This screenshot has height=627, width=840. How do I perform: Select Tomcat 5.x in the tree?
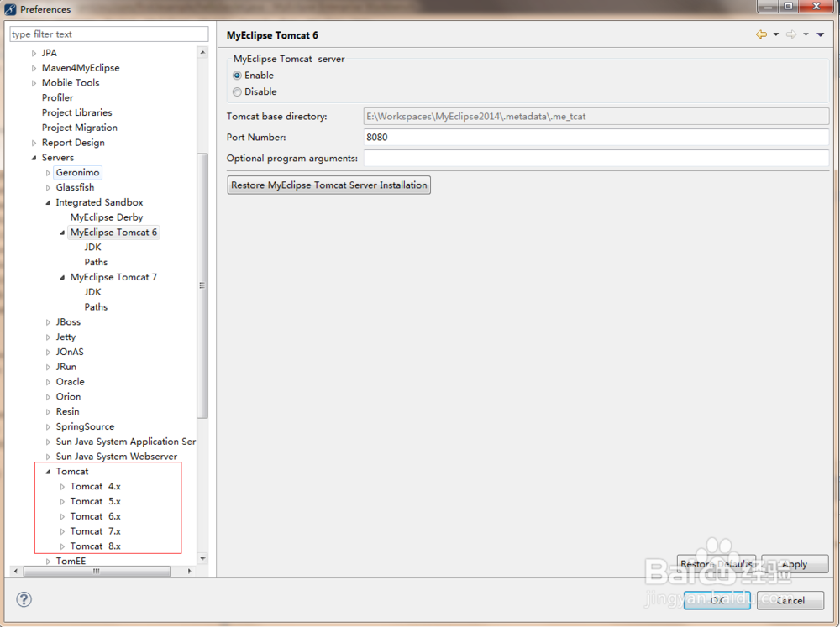click(x=96, y=502)
